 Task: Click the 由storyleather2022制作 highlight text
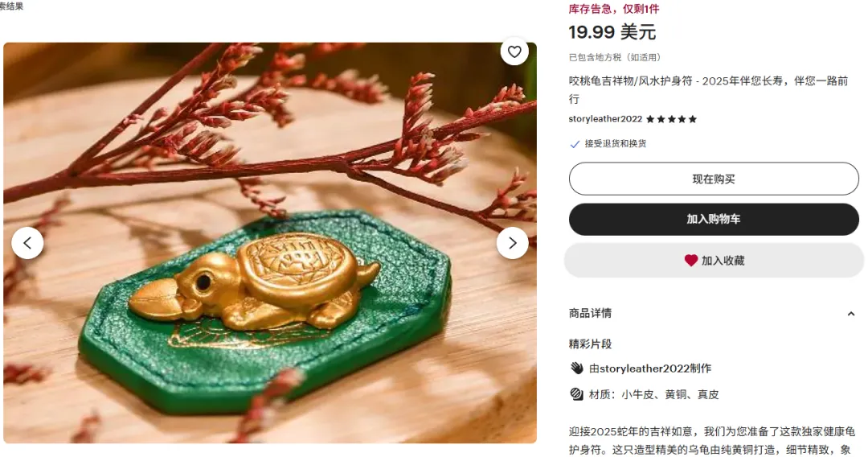point(650,368)
